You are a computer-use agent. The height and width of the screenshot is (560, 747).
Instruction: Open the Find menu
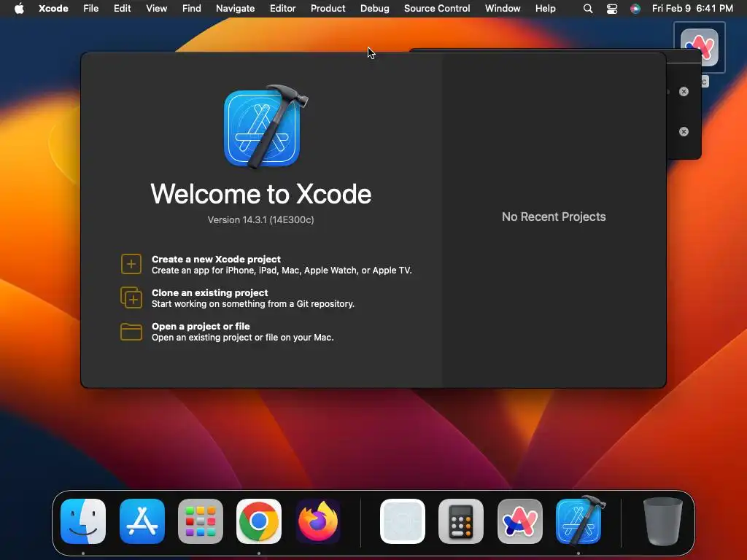(x=192, y=9)
